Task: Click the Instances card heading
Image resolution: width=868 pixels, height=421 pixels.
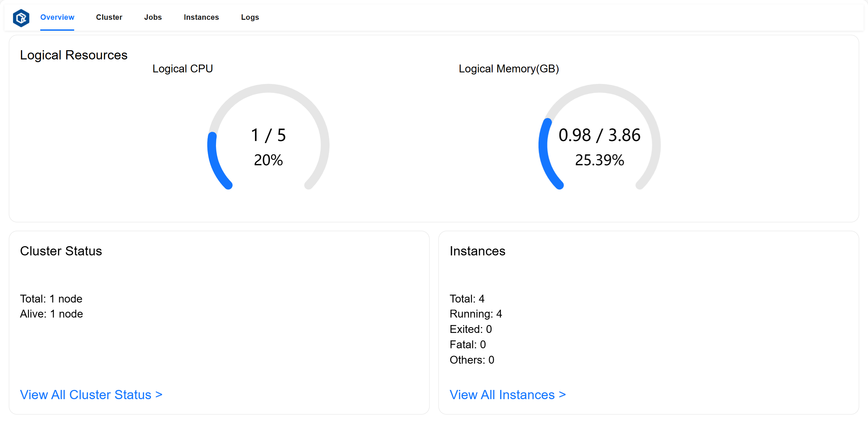Action: 477,251
